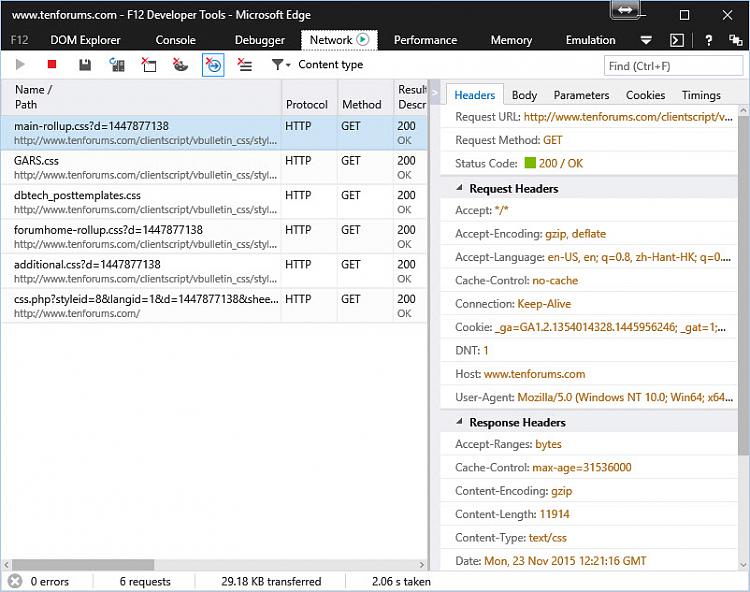Switch to Performance tab
The image size is (750, 592).
[425, 40]
